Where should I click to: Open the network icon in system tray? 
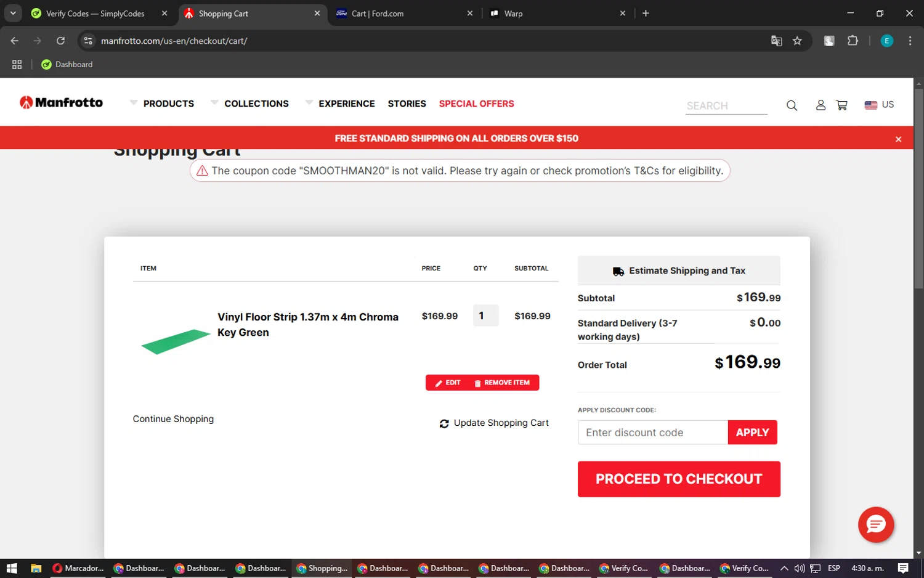click(815, 568)
